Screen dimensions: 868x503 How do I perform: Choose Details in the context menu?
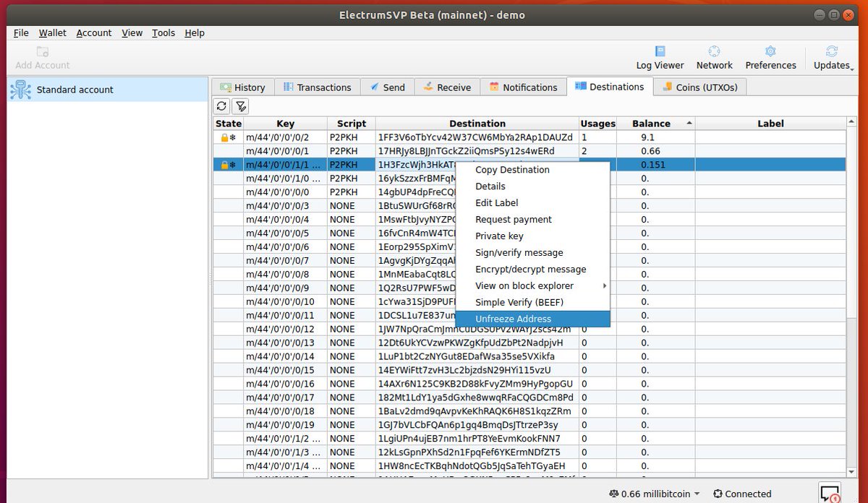(x=532, y=186)
